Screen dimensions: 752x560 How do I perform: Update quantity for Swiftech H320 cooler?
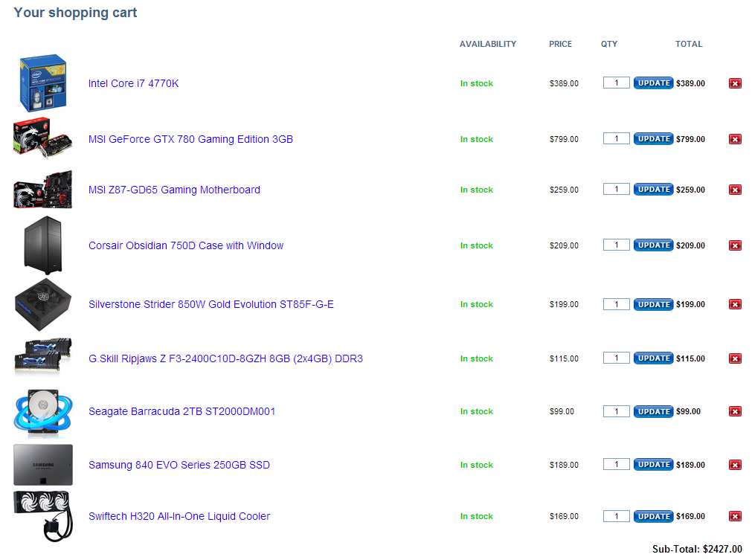click(653, 516)
